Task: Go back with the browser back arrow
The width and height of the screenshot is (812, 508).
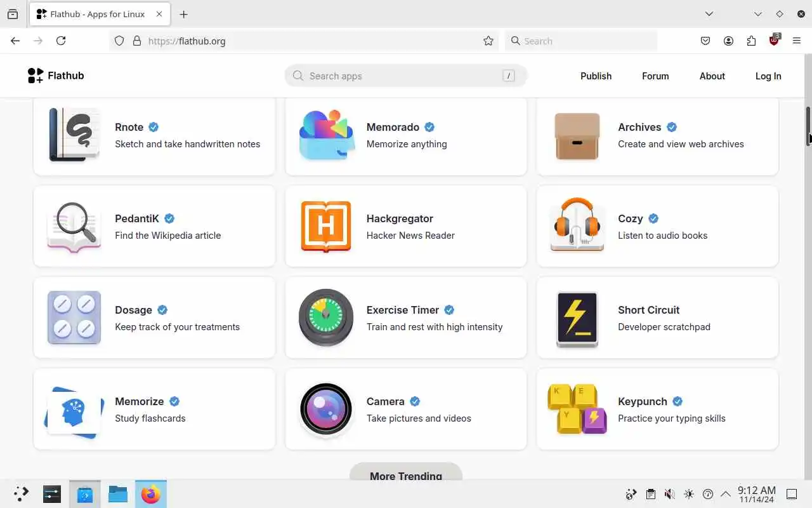Action: [x=15, y=41]
